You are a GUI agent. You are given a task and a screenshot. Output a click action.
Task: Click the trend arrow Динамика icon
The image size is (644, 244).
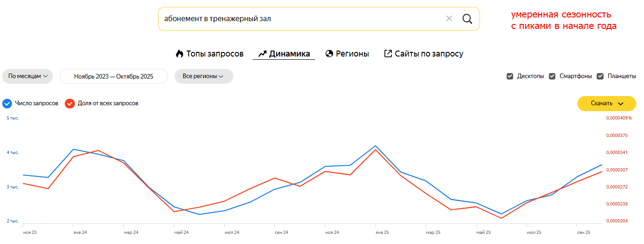point(262,54)
